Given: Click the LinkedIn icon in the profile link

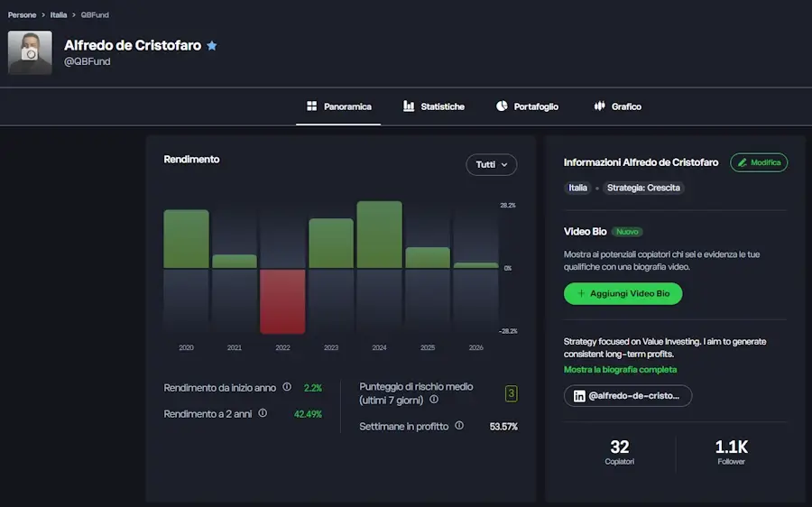Looking at the screenshot, I should point(578,396).
